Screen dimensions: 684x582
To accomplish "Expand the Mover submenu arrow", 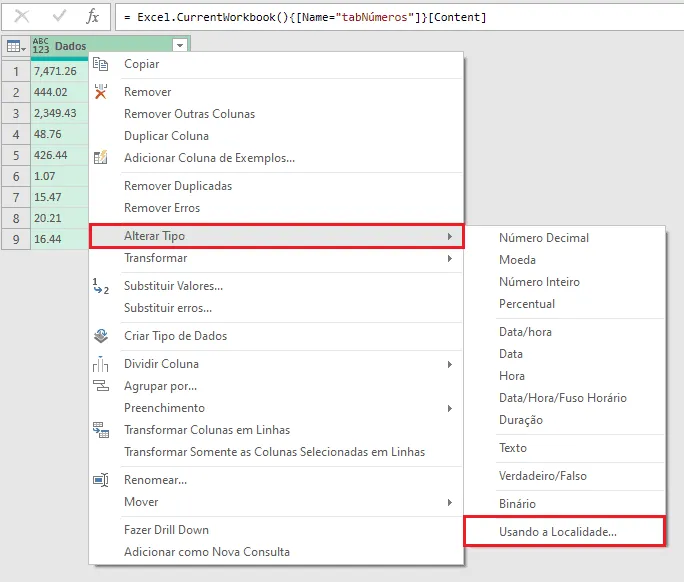I will click(x=450, y=502).
